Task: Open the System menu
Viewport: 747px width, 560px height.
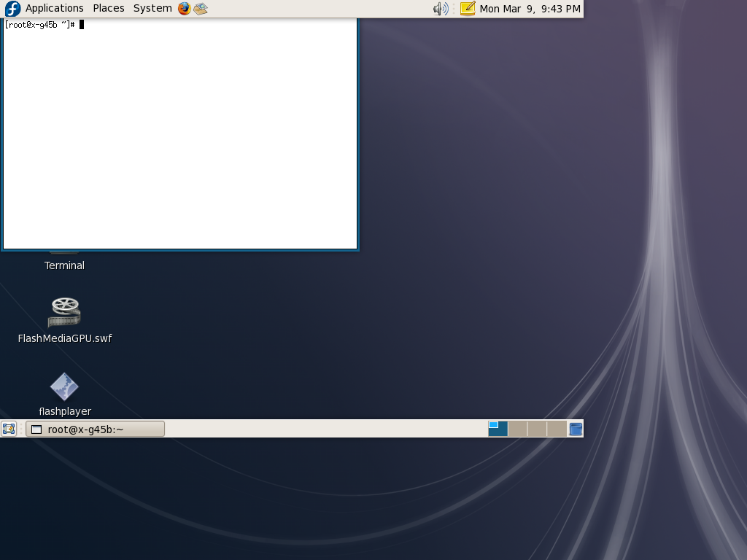Action: point(152,9)
